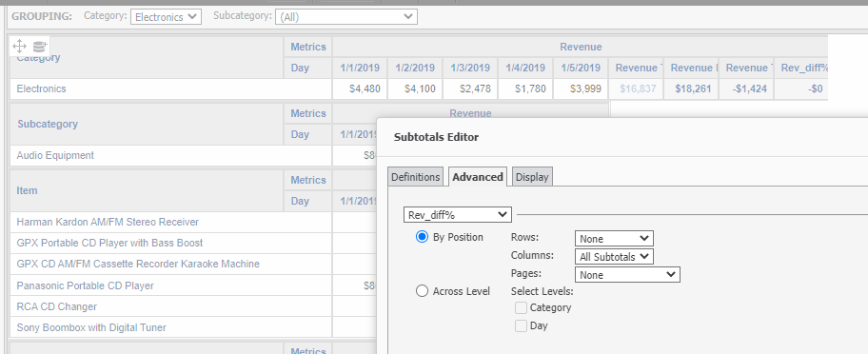The width and height of the screenshot is (868, 354).
Task: Click the move grid handle icon
Action: click(19, 46)
